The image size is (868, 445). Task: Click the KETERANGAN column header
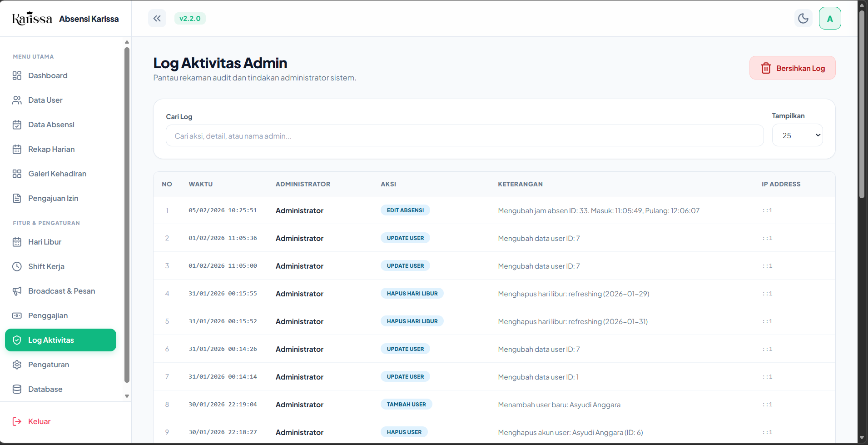(x=520, y=184)
